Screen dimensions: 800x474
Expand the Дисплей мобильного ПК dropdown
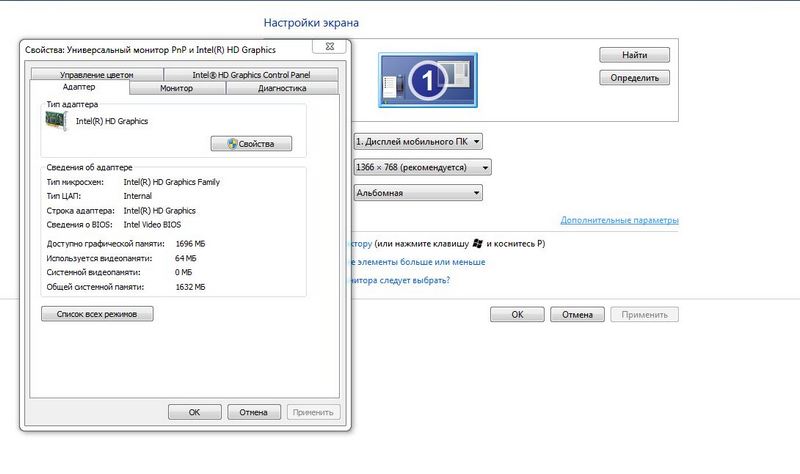point(418,142)
